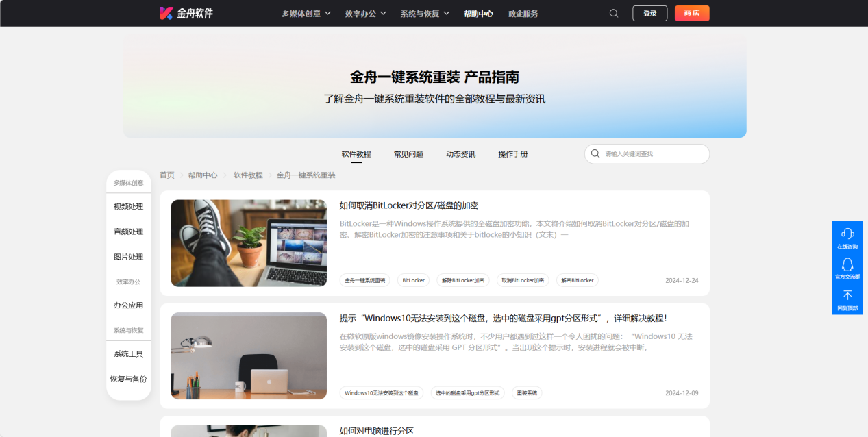Viewport: 868px width, 437px height.
Task: Open article 如何取消BitLocker对分区/磁盘的加密
Action: coord(409,205)
